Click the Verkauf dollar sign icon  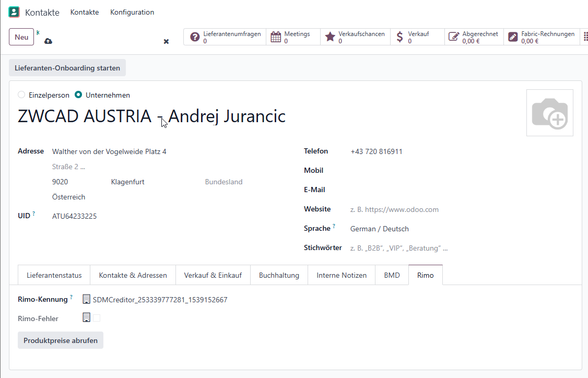point(400,37)
